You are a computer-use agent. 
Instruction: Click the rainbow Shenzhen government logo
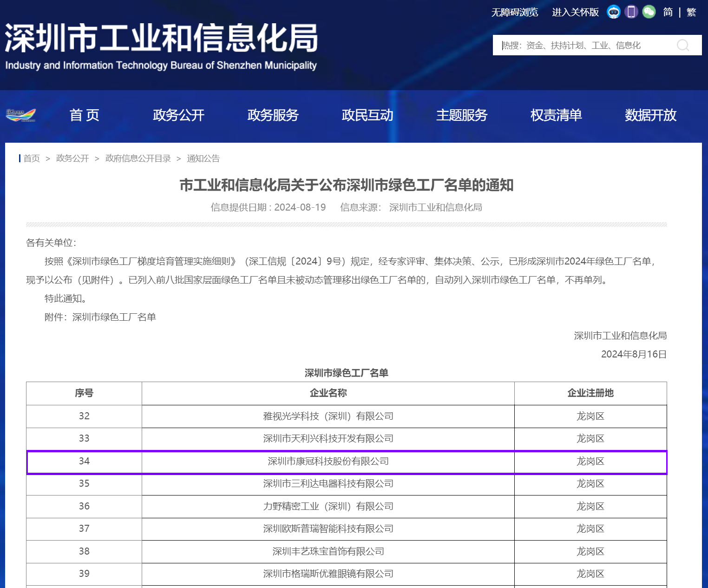(21, 115)
